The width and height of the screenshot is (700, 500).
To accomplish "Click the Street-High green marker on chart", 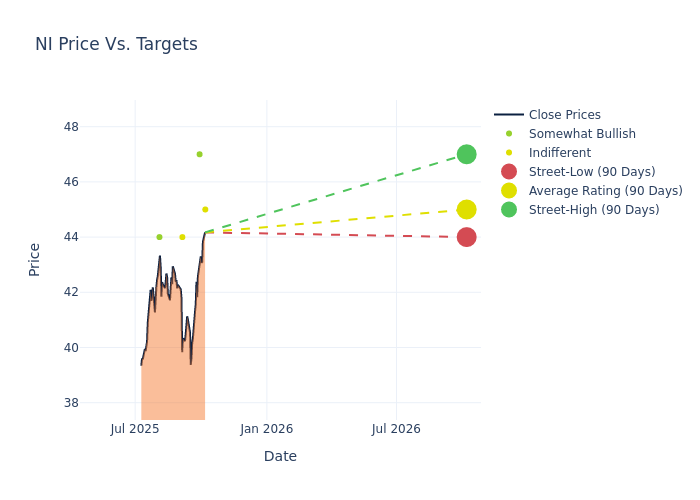I will click(x=466, y=154).
